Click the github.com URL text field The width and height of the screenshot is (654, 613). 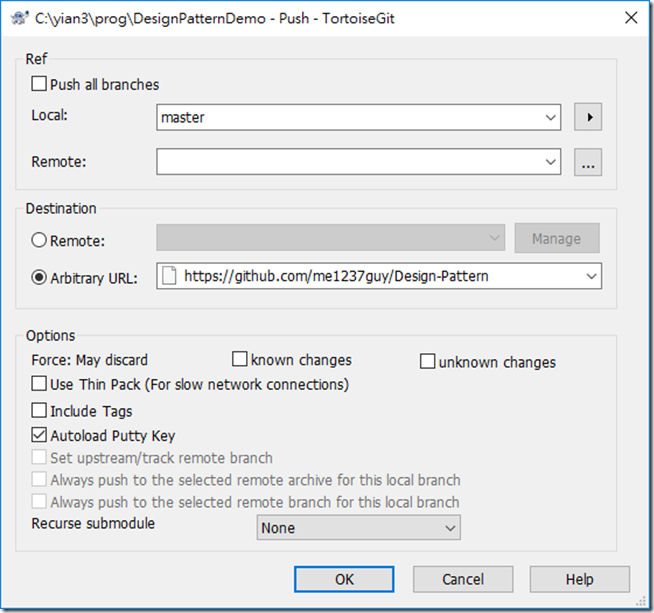379,276
